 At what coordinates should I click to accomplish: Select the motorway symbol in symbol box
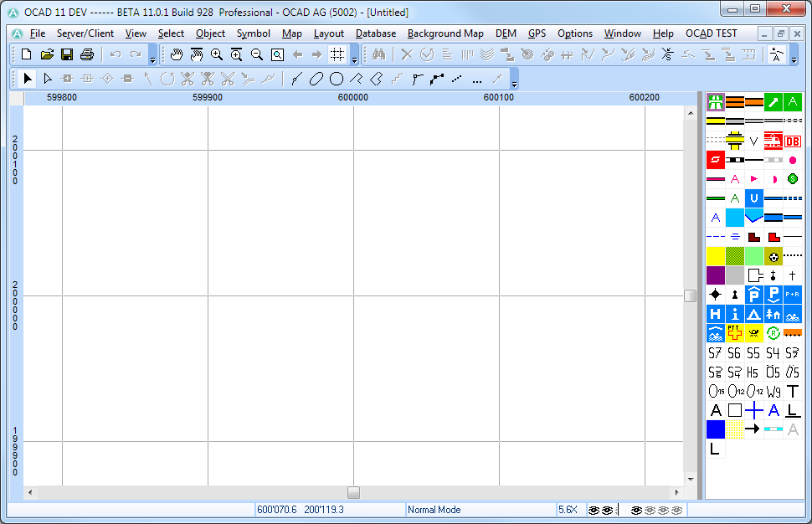716,102
